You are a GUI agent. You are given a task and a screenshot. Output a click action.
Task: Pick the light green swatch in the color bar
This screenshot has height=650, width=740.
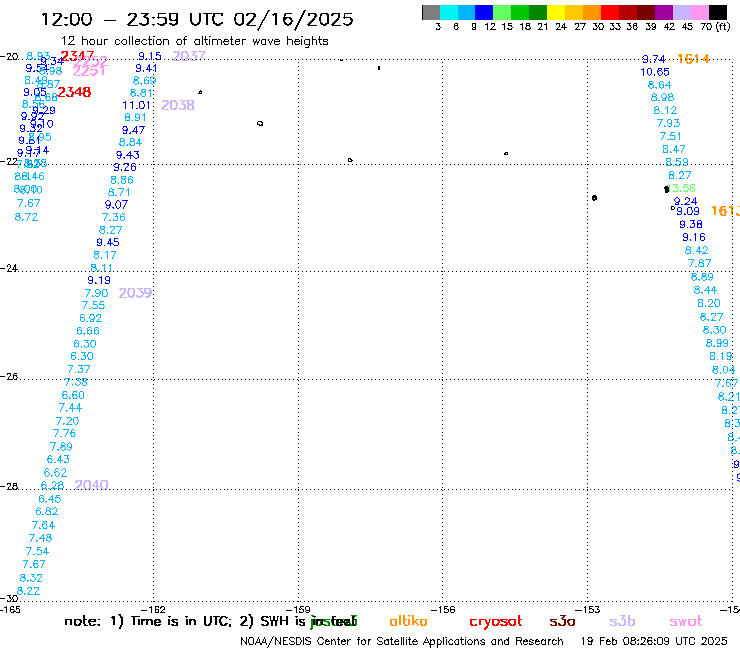click(x=503, y=13)
